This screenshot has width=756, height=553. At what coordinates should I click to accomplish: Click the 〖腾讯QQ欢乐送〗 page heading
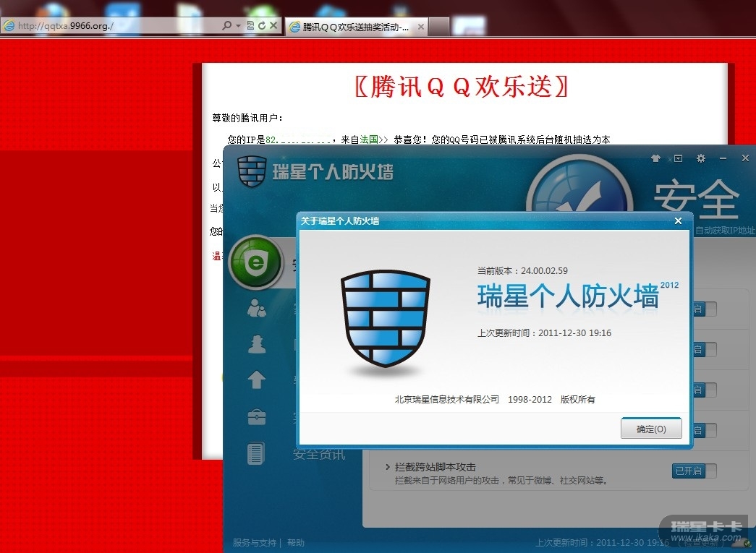[x=462, y=87]
